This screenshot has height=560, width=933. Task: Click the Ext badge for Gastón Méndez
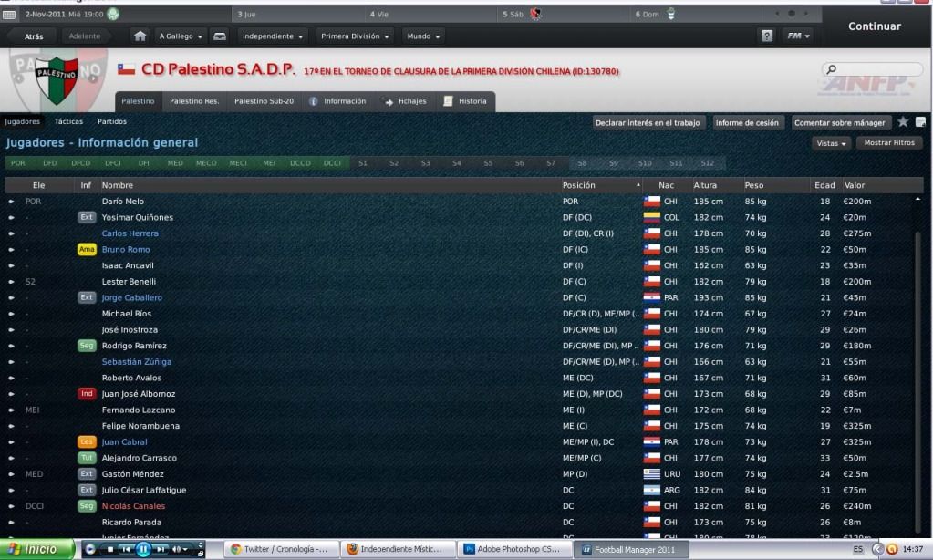pyautogui.click(x=87, y=474)
